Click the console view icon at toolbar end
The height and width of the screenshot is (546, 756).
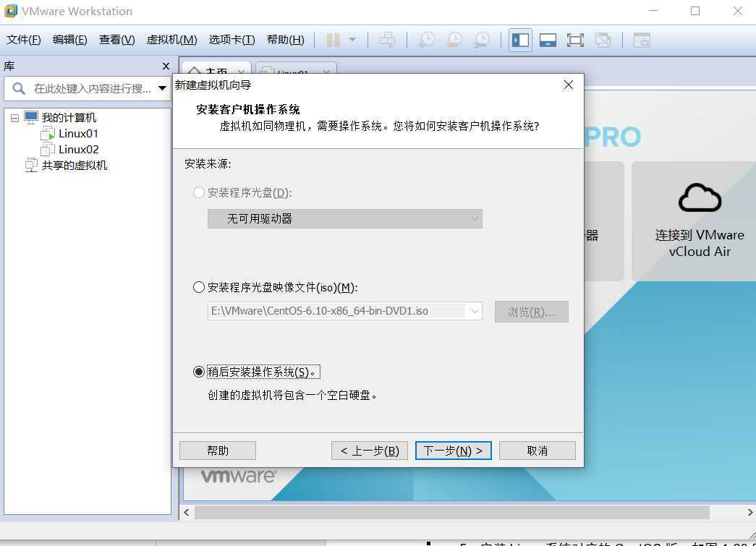coord(642,40)
